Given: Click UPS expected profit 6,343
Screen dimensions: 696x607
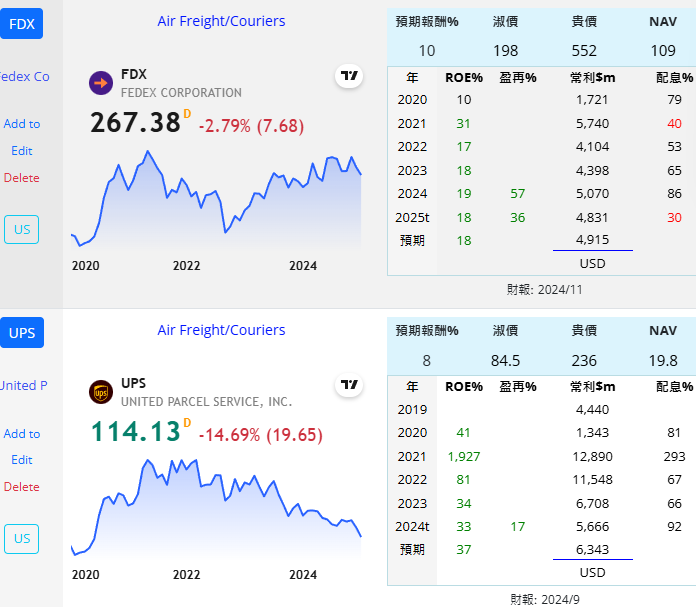Looking at the screenshot, I should [593, 550].
